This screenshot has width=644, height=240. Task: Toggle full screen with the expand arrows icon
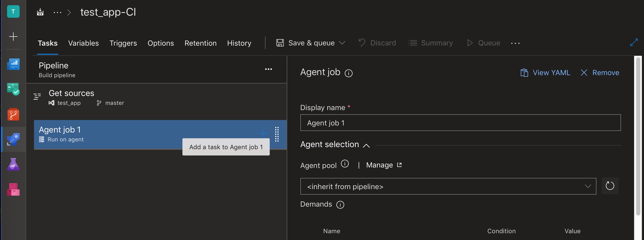tap(634, 42)
